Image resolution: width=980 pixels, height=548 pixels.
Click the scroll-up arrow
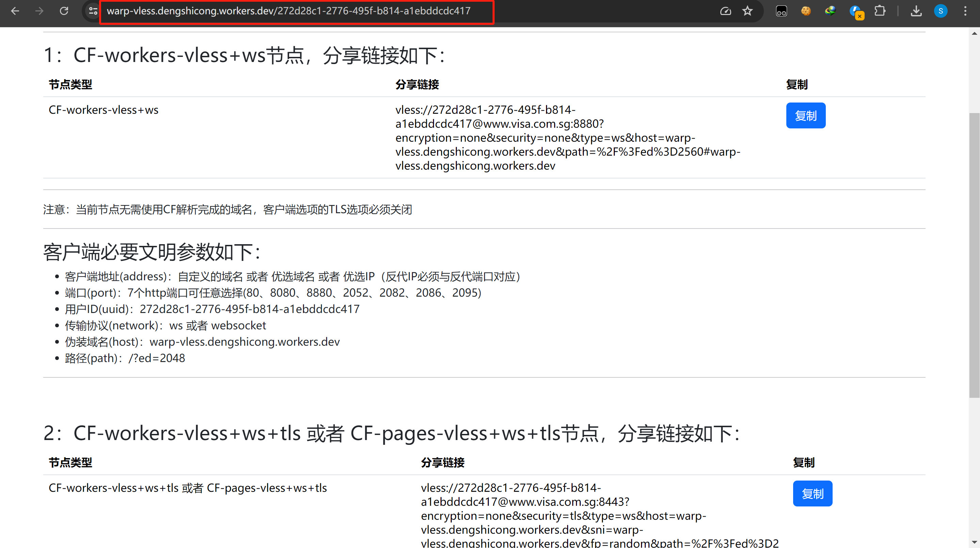974,33
